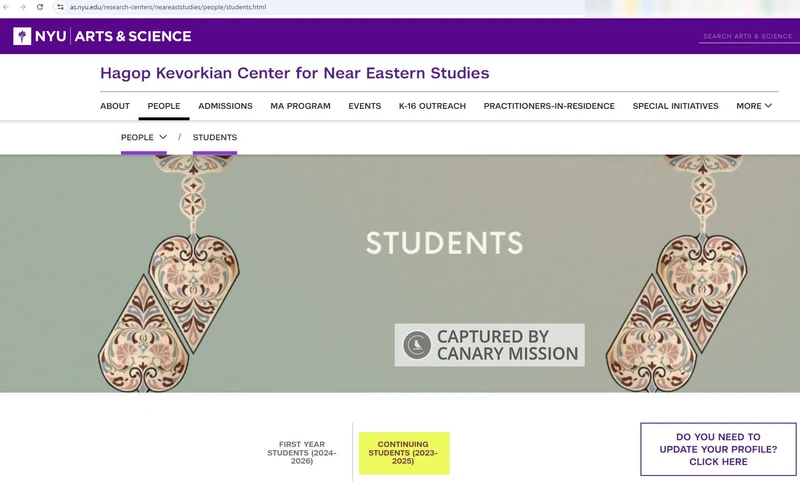Viewport: 800px width, 481px height.
Task: Expand the People breadcrumb dropdown
Action: click(144, 137)
